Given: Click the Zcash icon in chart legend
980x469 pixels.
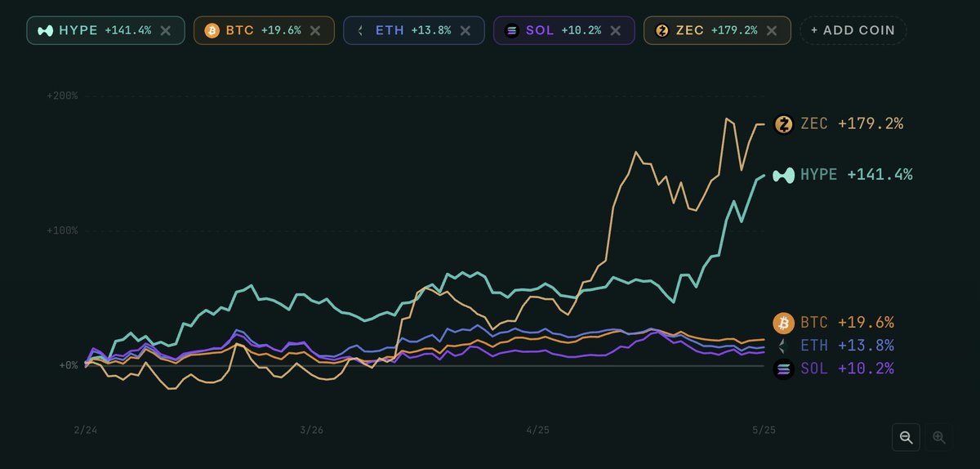Looking at the screenshot, I should pos(784,124).
